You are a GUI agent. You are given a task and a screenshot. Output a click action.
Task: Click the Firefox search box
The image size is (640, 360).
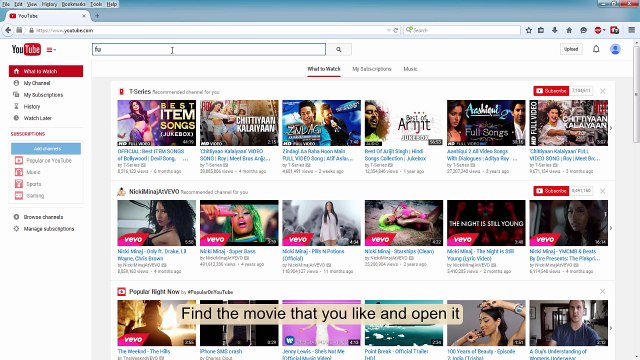click(x=462, y=30)
